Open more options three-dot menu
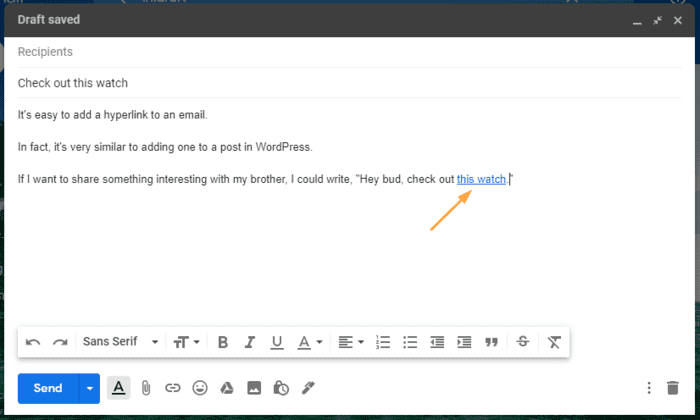 tap(649, 388)
